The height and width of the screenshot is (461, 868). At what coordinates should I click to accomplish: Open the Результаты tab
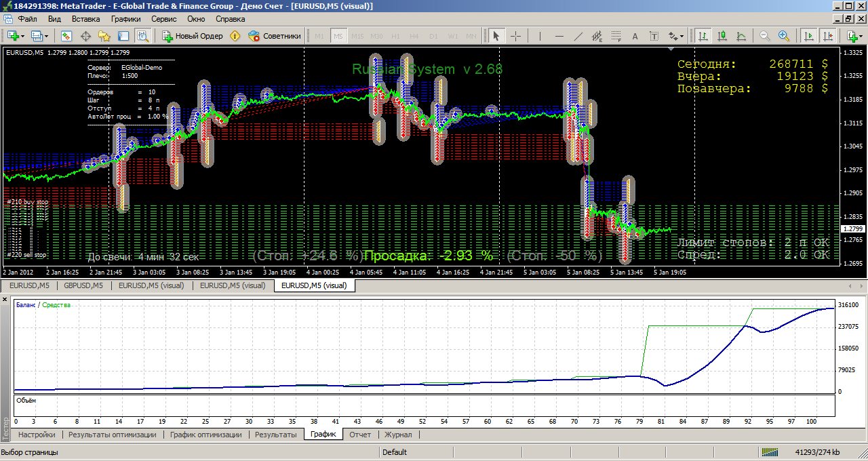point(275,435)
